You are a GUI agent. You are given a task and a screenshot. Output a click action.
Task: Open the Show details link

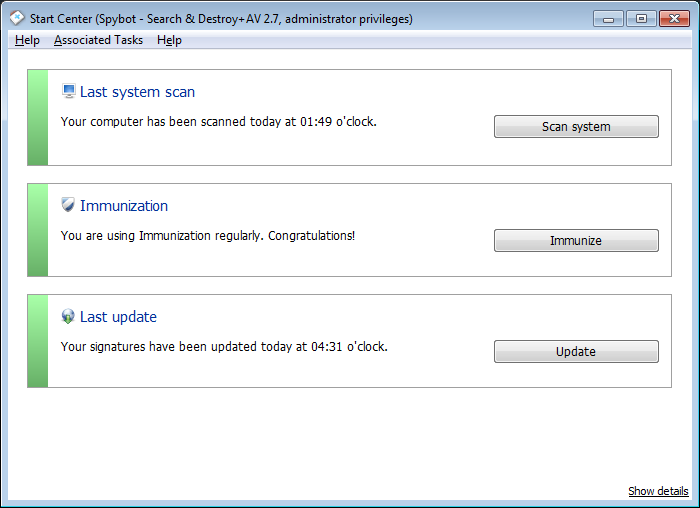[658, 491]
